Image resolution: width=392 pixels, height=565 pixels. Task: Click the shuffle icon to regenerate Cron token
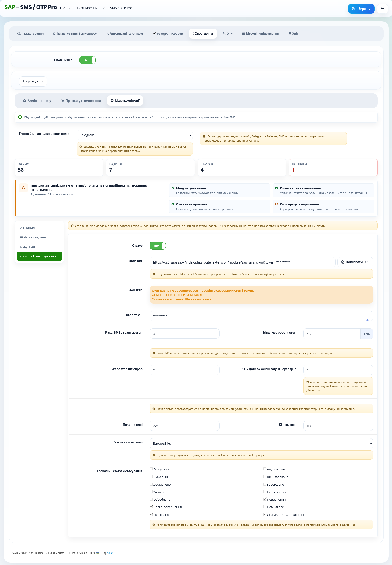pos(367,320)
